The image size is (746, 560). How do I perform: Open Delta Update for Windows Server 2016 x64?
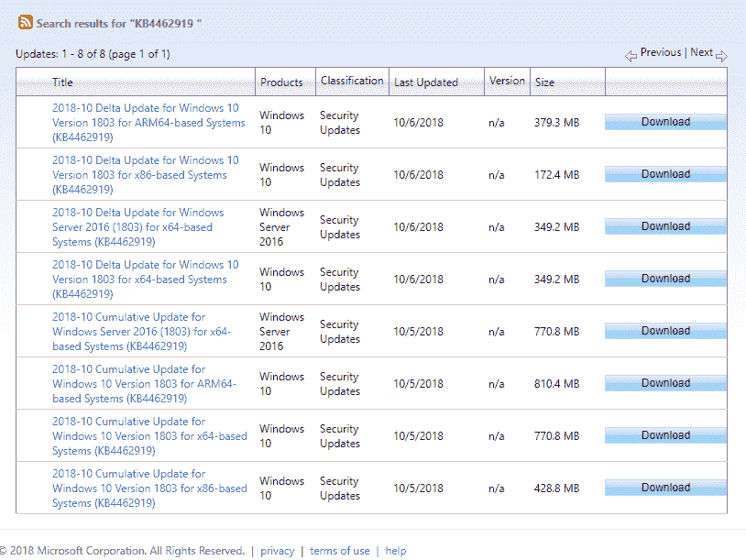(x=138, y=227)
